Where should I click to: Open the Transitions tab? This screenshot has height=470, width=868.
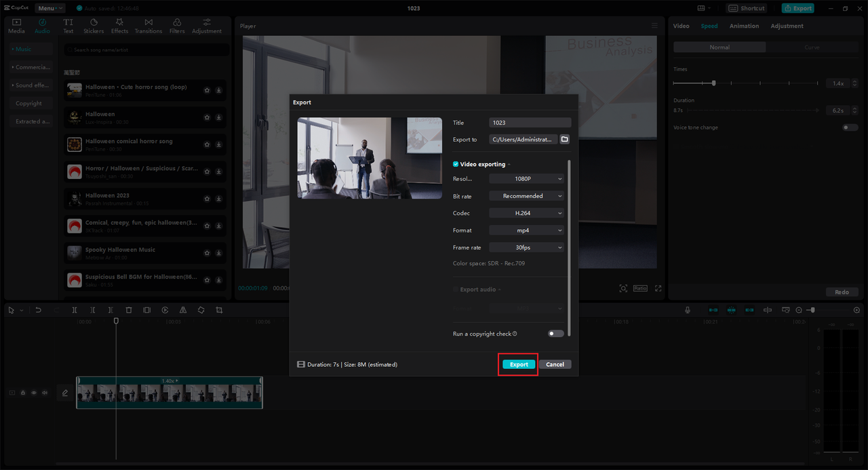(149, 26)
